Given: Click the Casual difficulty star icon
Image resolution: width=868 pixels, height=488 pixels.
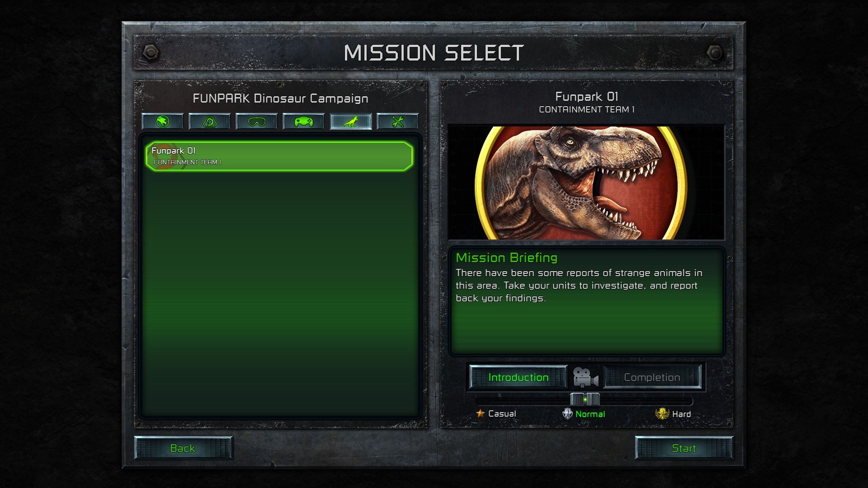Looking at the screenshot, I should coord(480,413).
